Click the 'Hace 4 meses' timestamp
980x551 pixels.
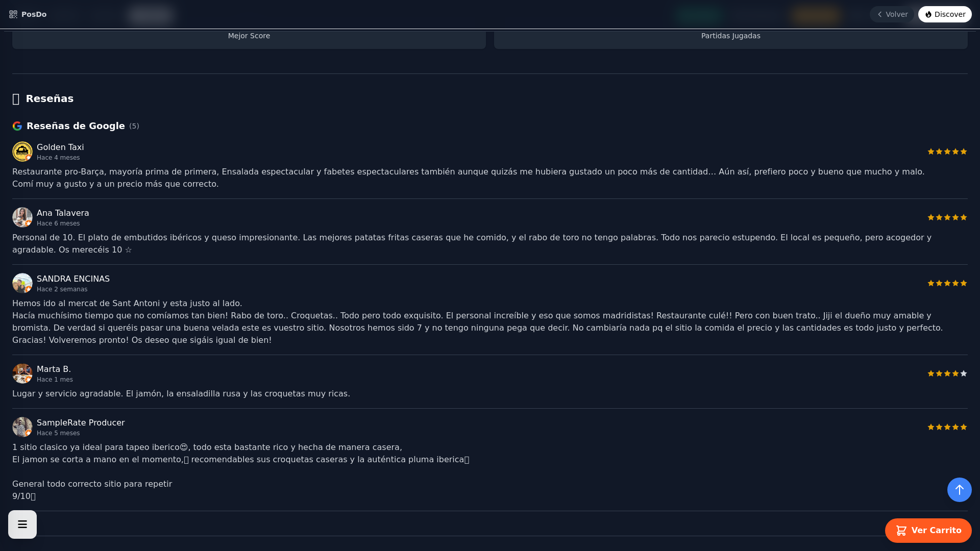(58, 158)
